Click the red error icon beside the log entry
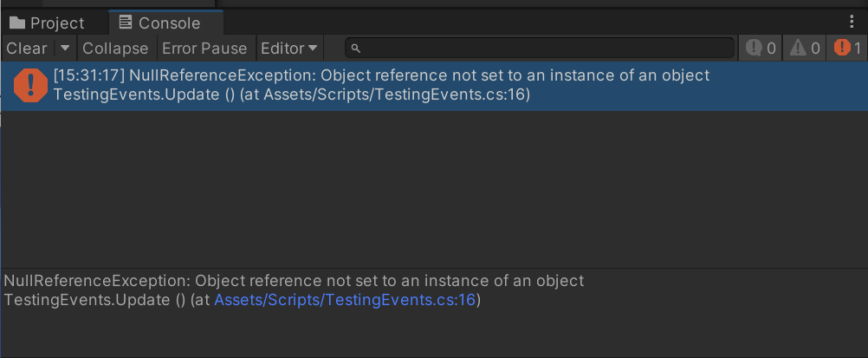The image size is (868, 358). pyautogui.click(x=30, y=85)
